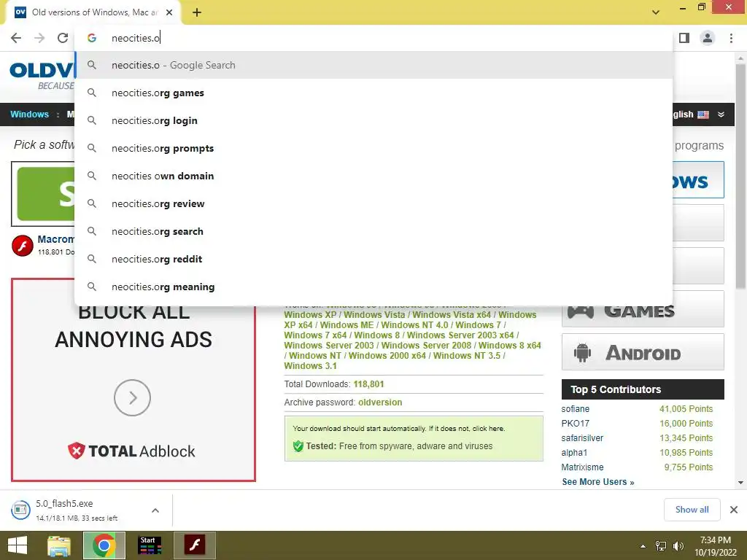Click the ad's circled arrow button
747x560 pixels.
pos(133,397)
